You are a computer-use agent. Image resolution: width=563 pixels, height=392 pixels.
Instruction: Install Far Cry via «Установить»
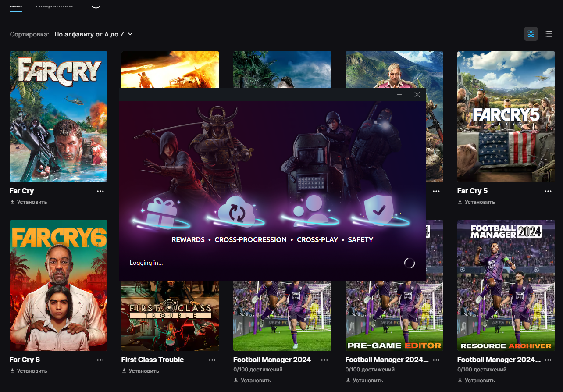click(x=29, y=202)
